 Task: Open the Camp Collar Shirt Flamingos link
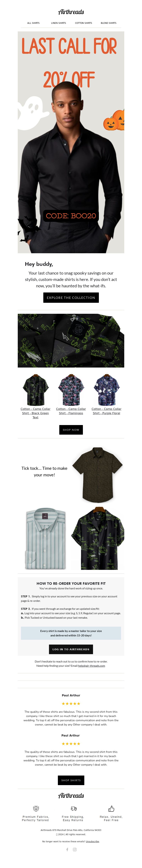(x=71, y=411)
